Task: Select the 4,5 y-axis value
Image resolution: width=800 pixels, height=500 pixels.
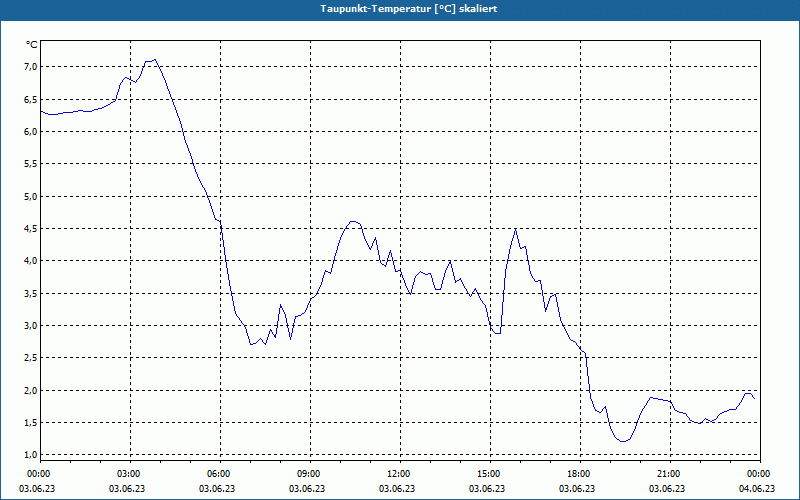Action: tap(31, 228)
